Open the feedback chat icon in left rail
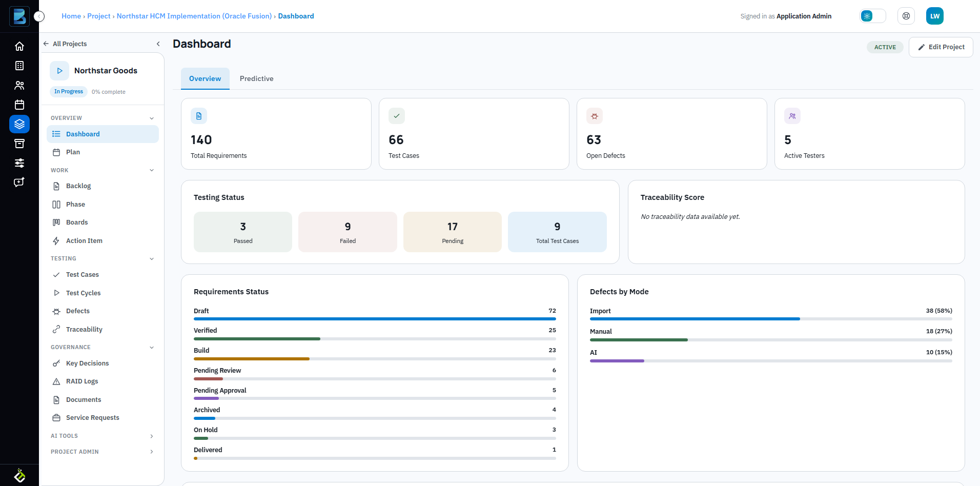This screenshot has height=486, width=980. pos(19,182)
